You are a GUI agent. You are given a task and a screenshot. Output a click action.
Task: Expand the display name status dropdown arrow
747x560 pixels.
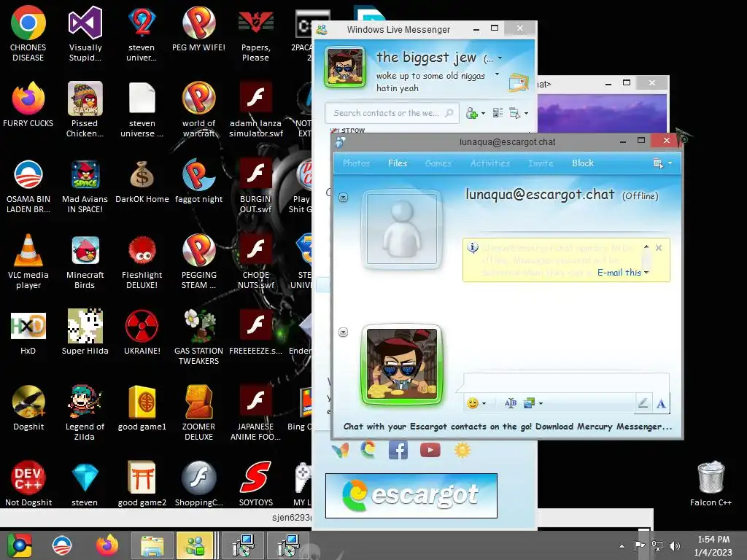tap(500, 58)
